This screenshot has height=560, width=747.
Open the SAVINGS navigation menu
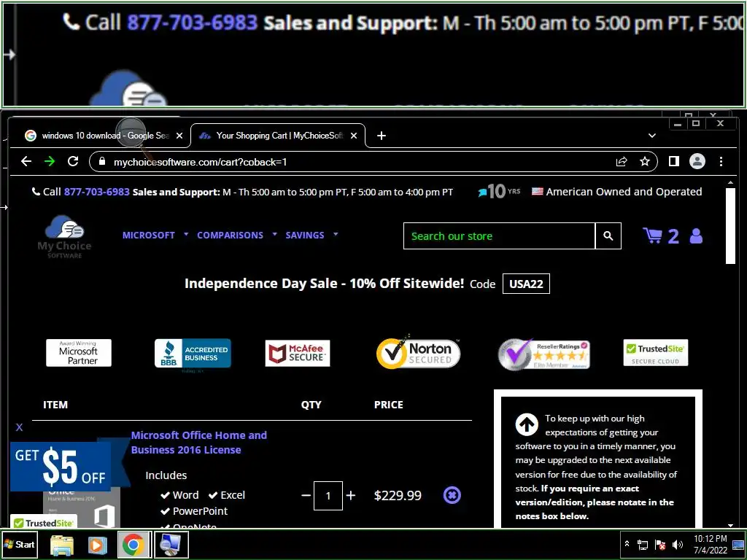[305, 236]
